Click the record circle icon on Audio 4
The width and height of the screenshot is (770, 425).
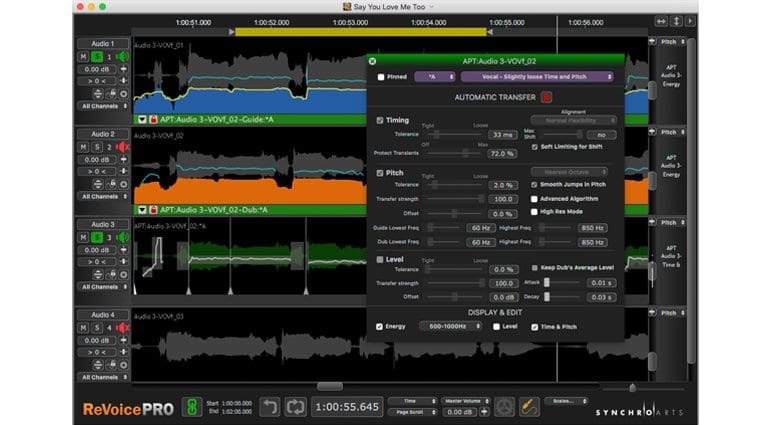tap(124, 365)
